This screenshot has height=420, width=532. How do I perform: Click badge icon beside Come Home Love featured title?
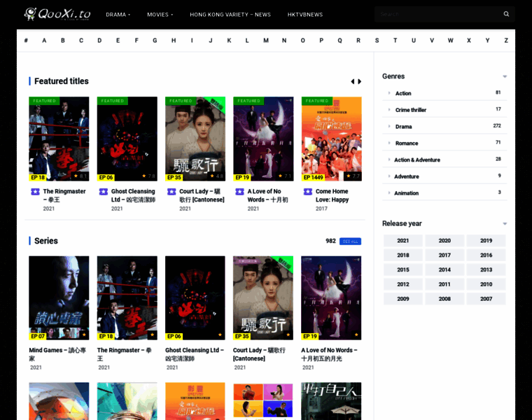point(308,192)
